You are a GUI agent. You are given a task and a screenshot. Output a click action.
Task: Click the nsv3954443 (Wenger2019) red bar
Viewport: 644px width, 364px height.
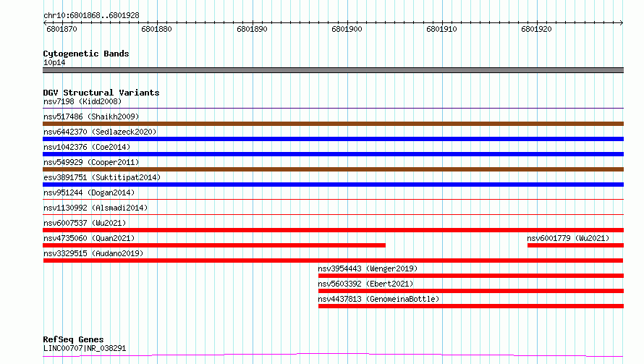471,276
